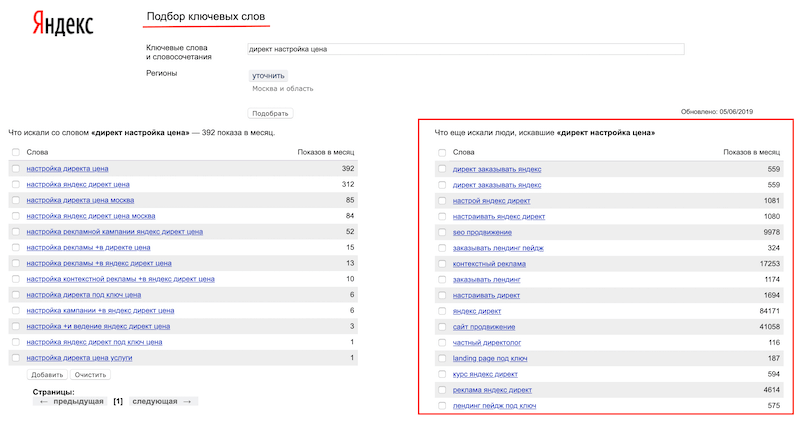The image size is (800, 422).
Task: Click the Подобрать button
Action: point(270,114)
